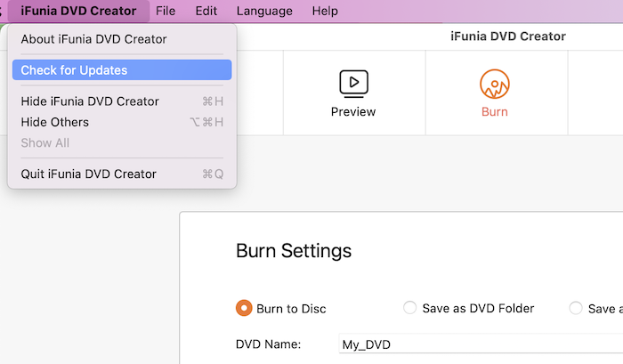This screenshot has width=623, height=364.
Task: Open the File menu
Action: pos(166,11)
